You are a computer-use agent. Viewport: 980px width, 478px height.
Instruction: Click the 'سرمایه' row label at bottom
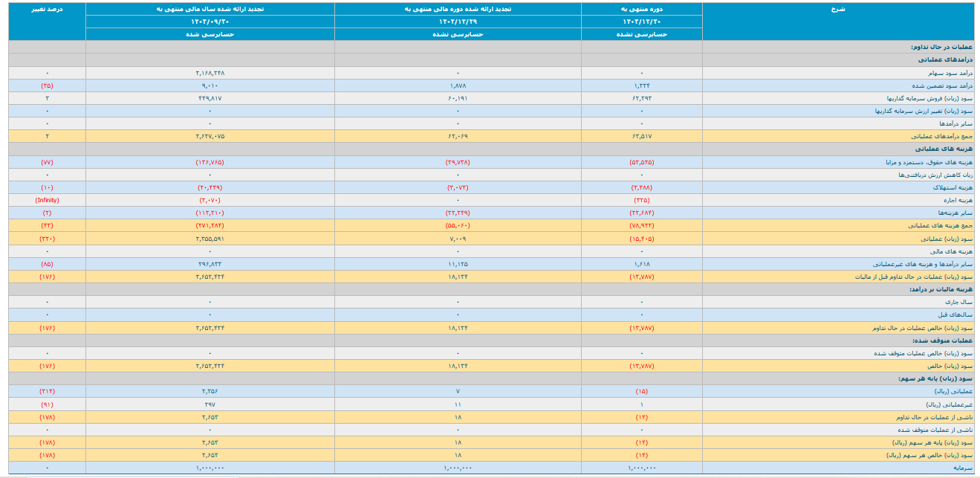coord(962,468)
